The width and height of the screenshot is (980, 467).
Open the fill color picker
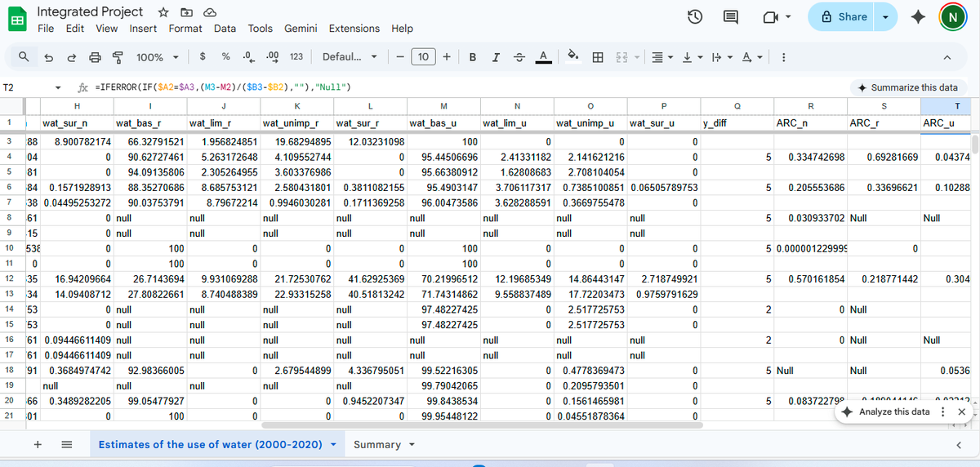click(575, 57)
